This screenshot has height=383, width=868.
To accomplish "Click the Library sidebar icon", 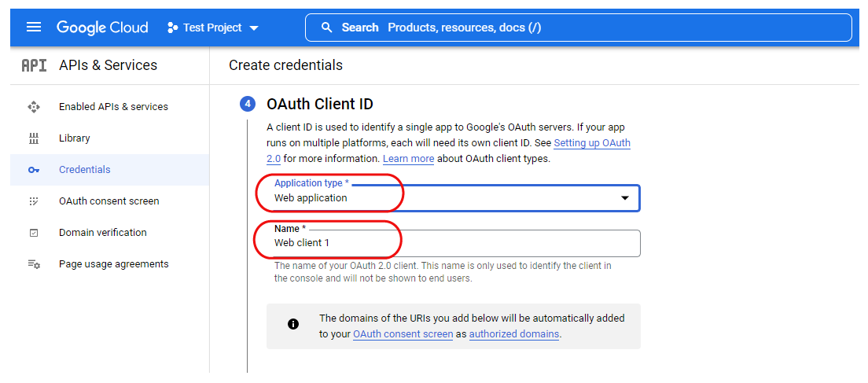I will coord(34,138).
